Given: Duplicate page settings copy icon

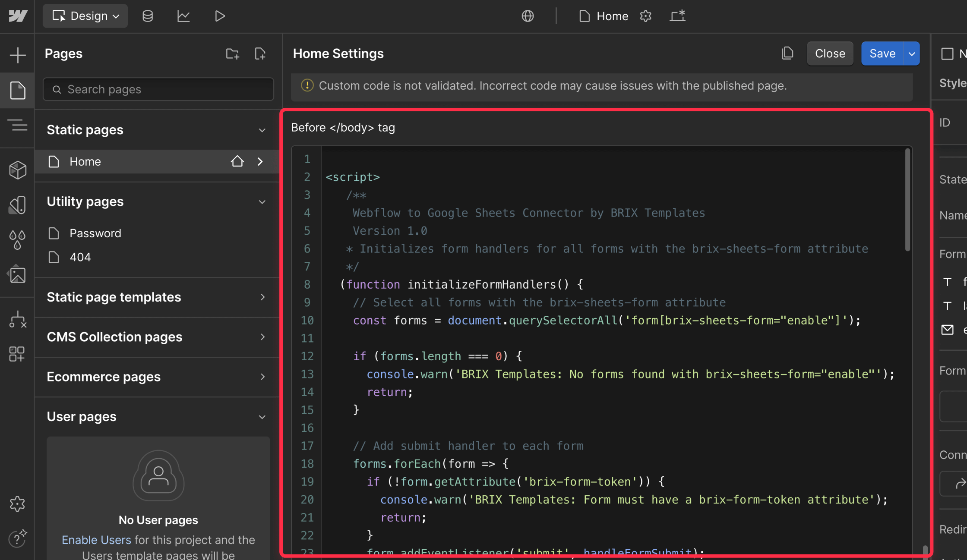Looking at the screenshot, I should (x=787, y=53).
